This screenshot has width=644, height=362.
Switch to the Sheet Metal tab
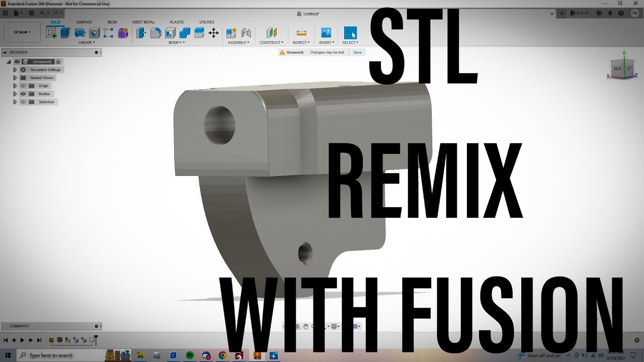pos(143,22)
